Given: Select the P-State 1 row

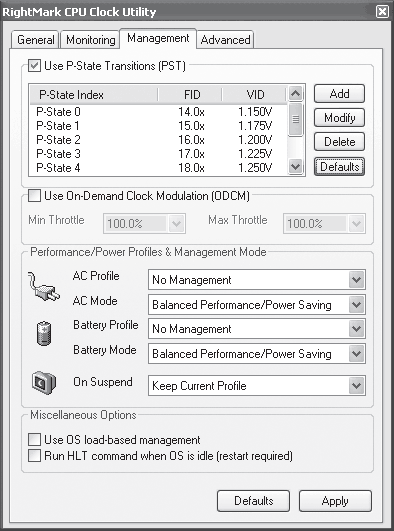Looking at the screenshot, I should pyautogui.click(x=158, y=126).
